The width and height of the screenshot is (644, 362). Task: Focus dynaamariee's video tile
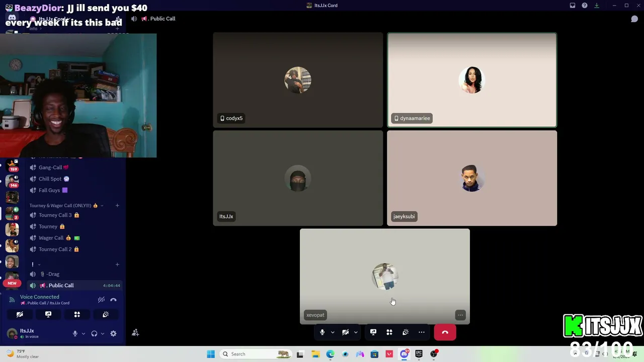point(472,80)
